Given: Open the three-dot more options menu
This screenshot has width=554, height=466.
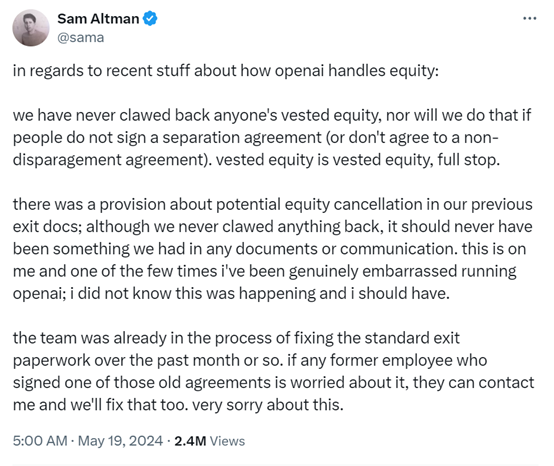Looking at the screenshot, I should point(530,18).
